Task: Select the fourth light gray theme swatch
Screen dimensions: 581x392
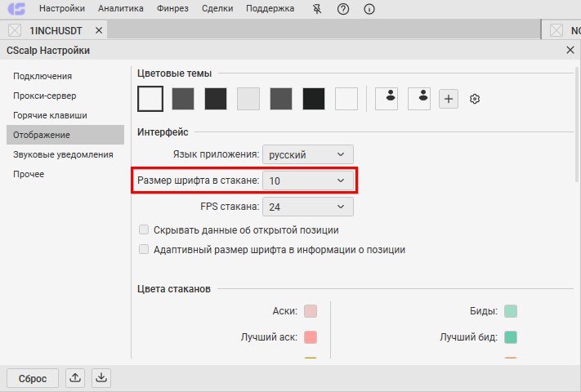Action: coord(248,99)
